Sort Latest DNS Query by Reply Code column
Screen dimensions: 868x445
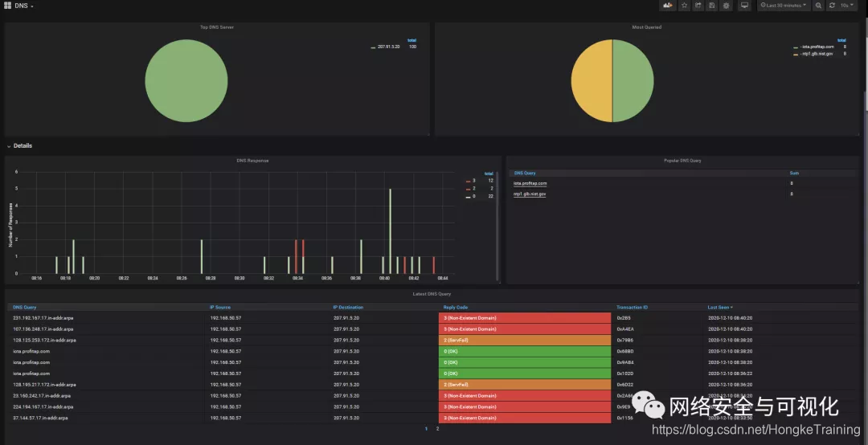pyautogui.click(x=456, y=307)
